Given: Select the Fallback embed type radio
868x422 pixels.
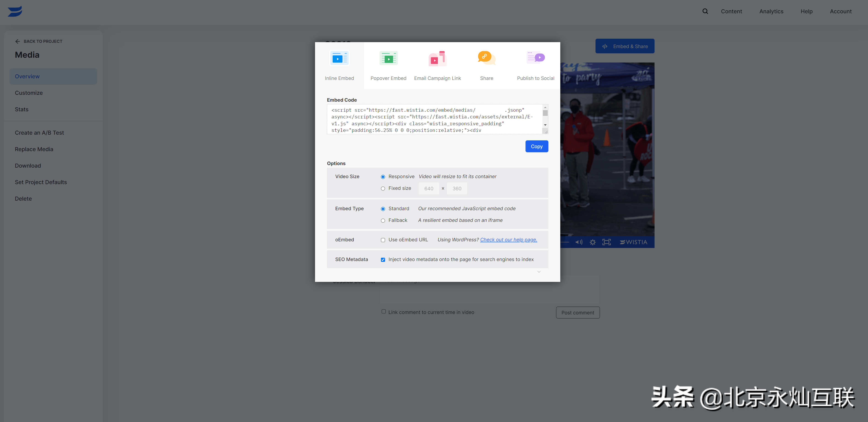Looking at the screenshot, I should (383, 221).
